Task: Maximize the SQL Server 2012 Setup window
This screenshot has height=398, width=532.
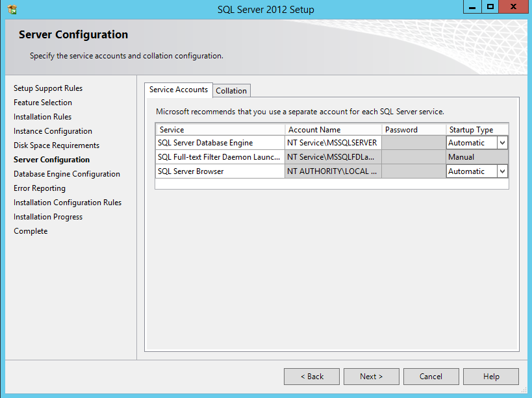Action: 490,6
